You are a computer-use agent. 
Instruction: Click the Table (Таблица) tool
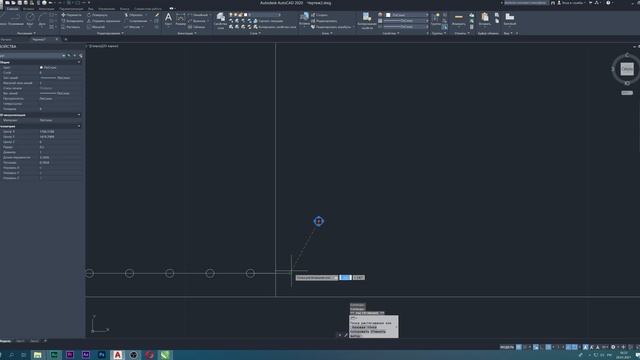click(196, 27)
